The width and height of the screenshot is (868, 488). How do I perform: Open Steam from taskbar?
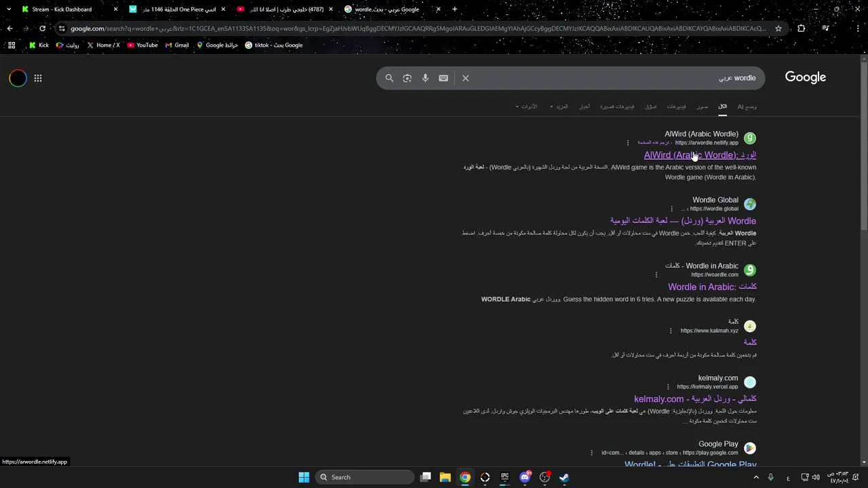click(x=564, y=477)
